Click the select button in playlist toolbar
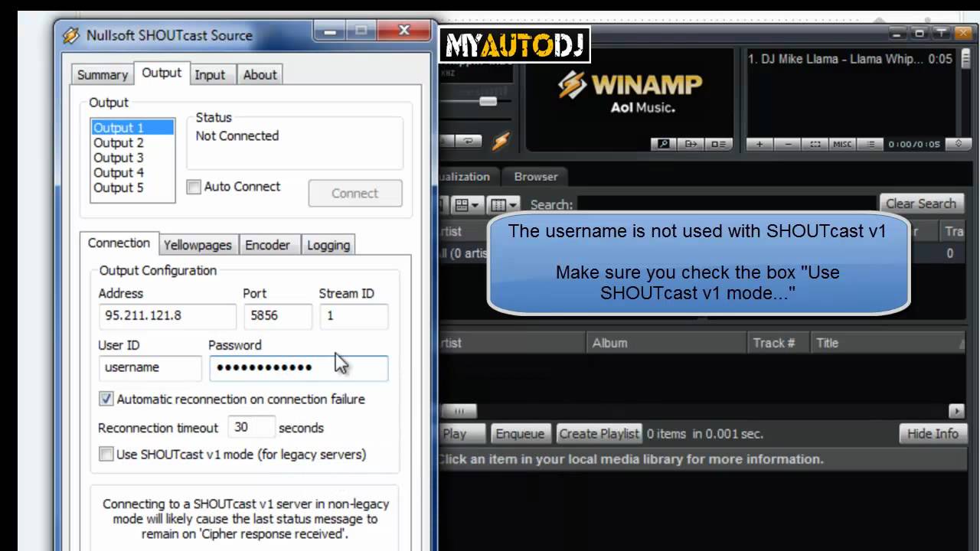Screen dimensions: 980x551 click(x=815, y=144)
